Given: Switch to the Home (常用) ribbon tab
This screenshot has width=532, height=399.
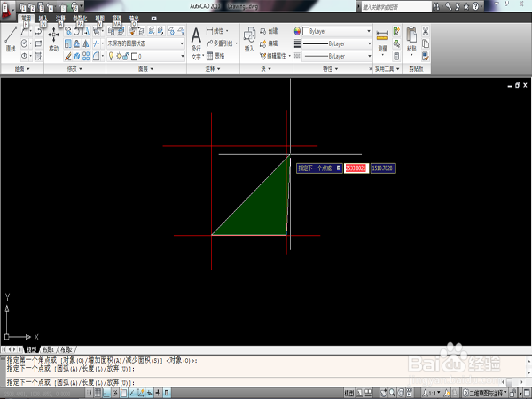Looking at the screenshot, I should click(x=26, y=19).
